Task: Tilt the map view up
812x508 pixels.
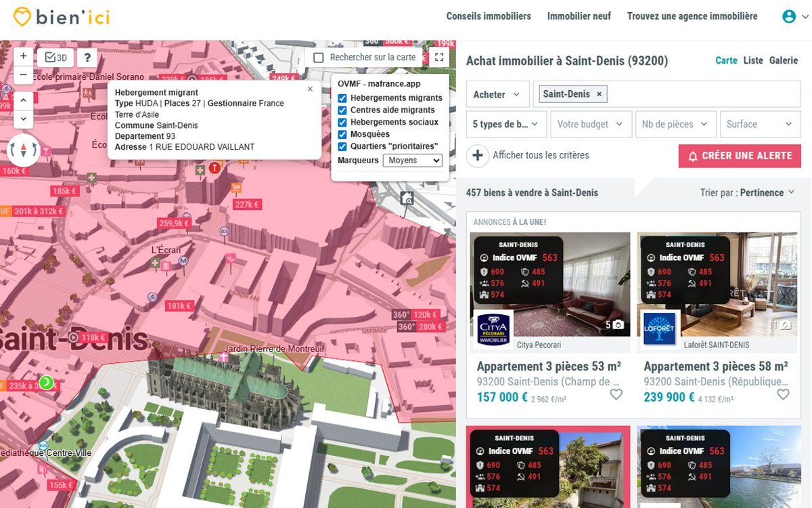Action: coord(23,100)
